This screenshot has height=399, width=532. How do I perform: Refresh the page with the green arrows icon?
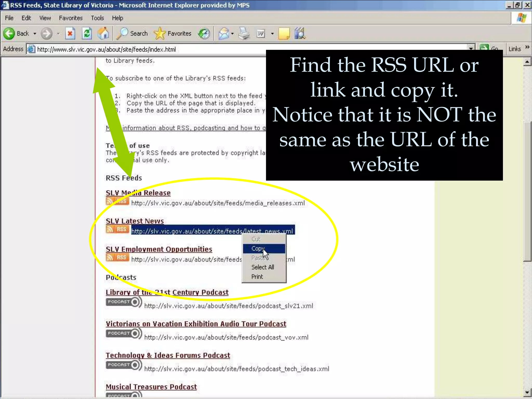[x=87, y=34]
